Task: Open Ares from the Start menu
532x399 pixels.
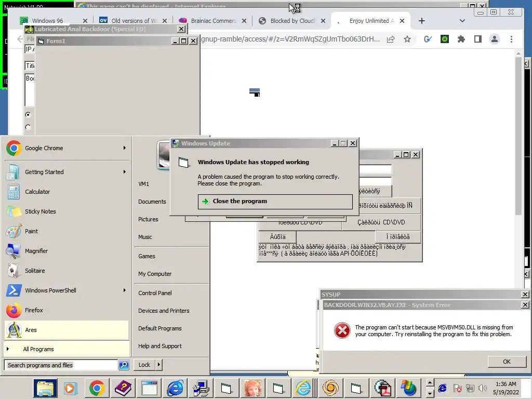Action: pyautogui.click(x=66, y=330)
